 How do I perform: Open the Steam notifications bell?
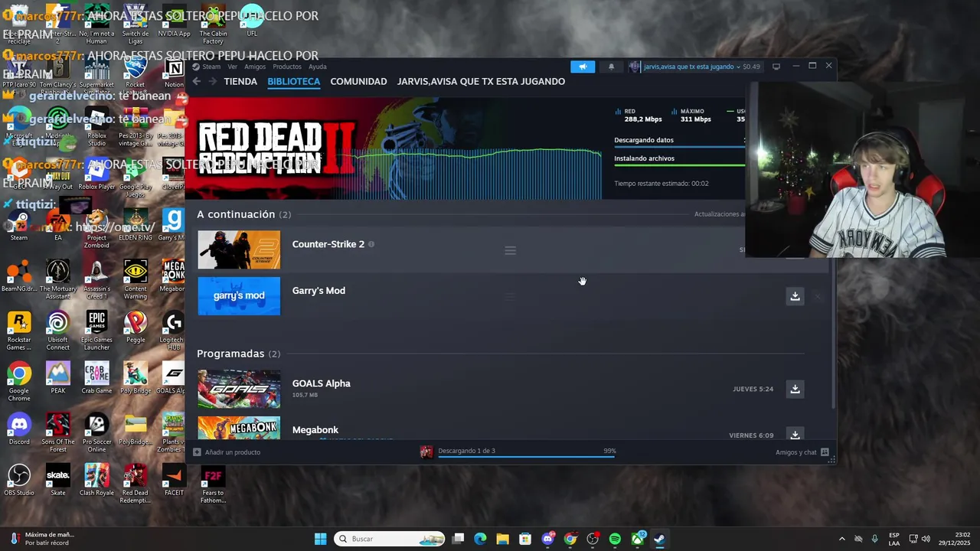611,67
